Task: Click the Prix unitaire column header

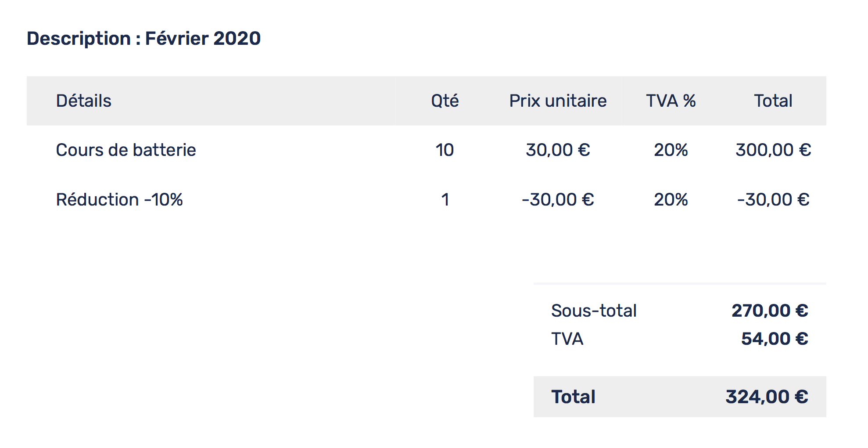Action: 558,101
